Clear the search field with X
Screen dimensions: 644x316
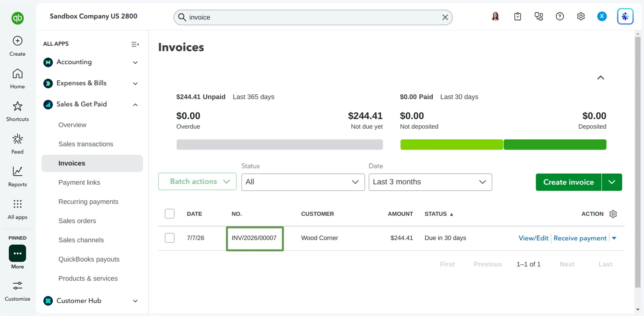point(445,17)
